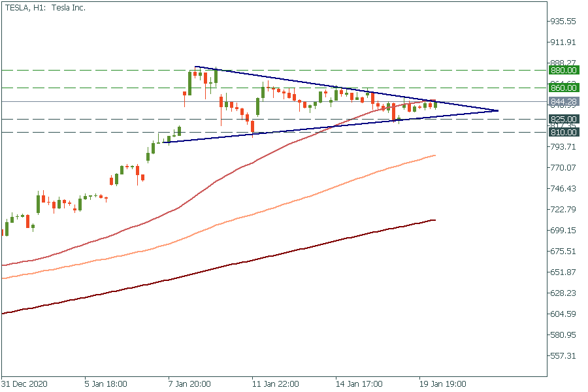This screenshot has width=588, height=392.
Task: Click the 770.07 price axis value
Action: coord(563,168)
